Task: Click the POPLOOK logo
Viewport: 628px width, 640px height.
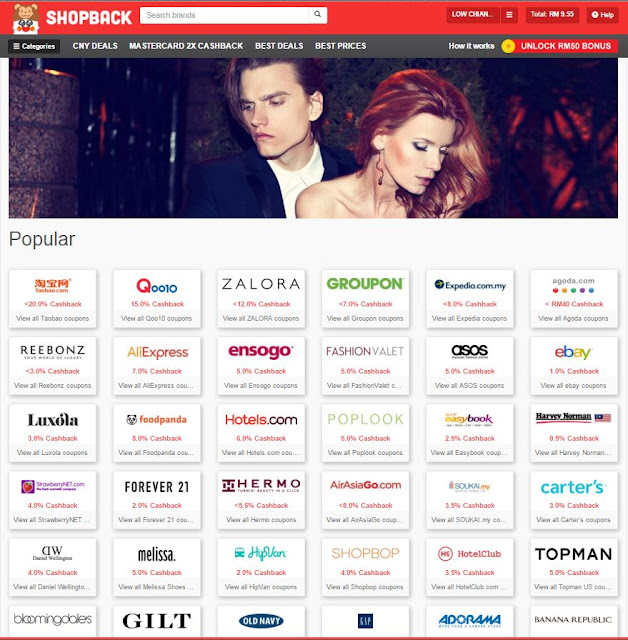Action: point(365,419)
